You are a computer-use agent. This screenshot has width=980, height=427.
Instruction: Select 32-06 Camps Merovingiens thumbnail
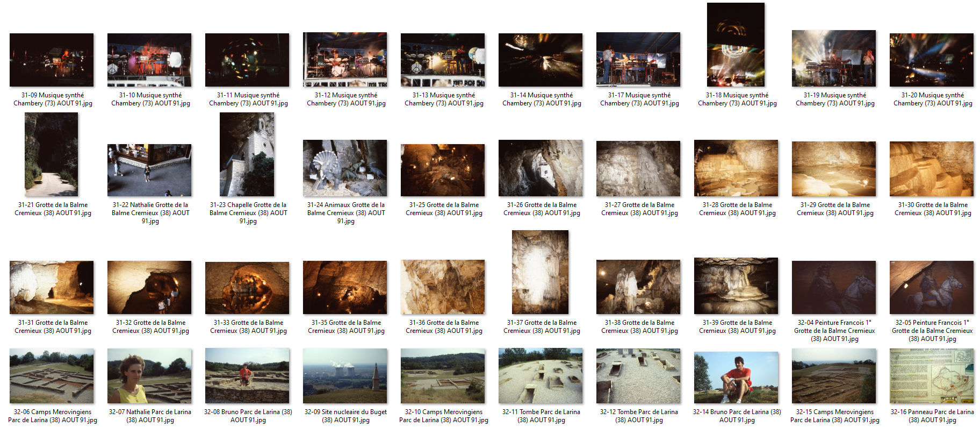coord(52,376)
